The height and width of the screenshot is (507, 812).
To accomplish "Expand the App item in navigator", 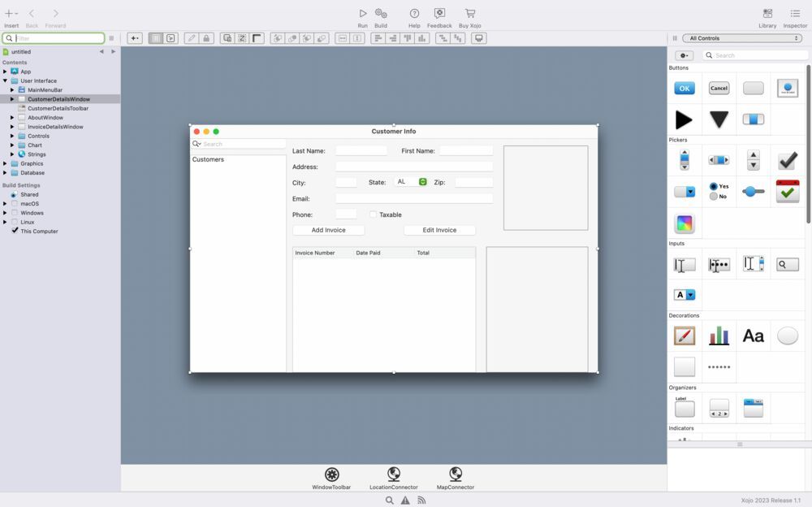I will [x=5, y=71].
